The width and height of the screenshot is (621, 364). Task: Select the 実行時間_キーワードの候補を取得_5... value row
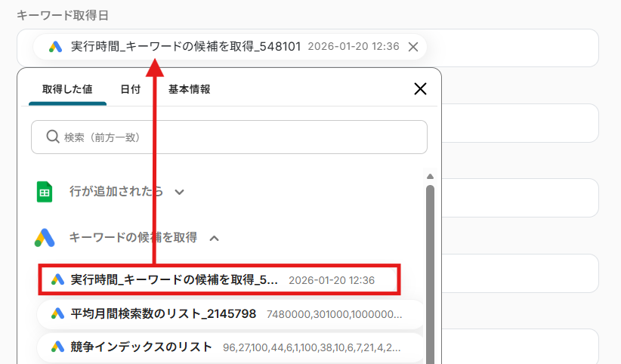219,279
